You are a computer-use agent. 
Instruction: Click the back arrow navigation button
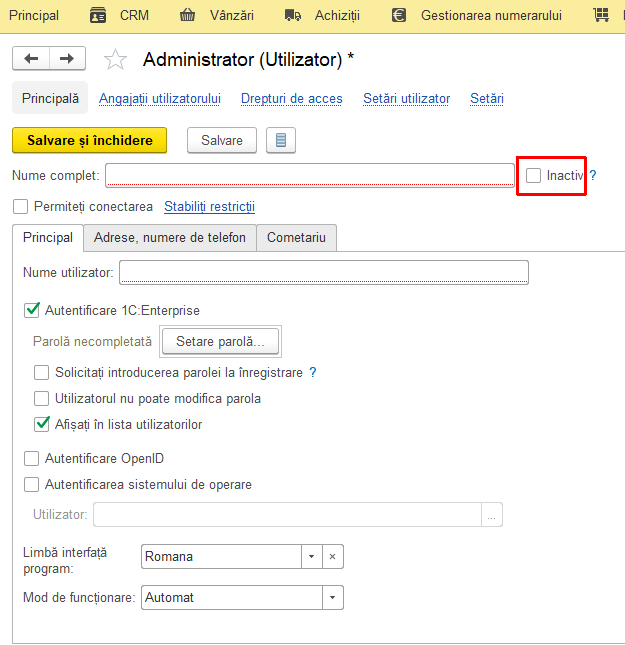click(x=31, y=58)
